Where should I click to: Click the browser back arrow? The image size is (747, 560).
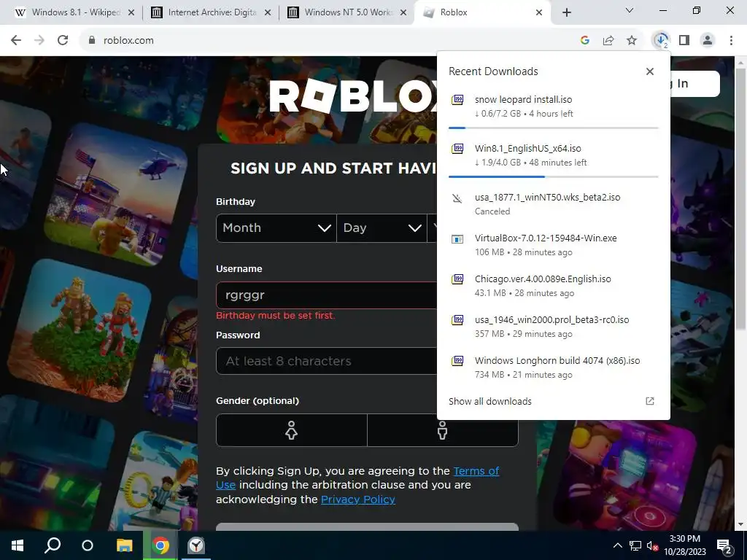pos(16,41)
